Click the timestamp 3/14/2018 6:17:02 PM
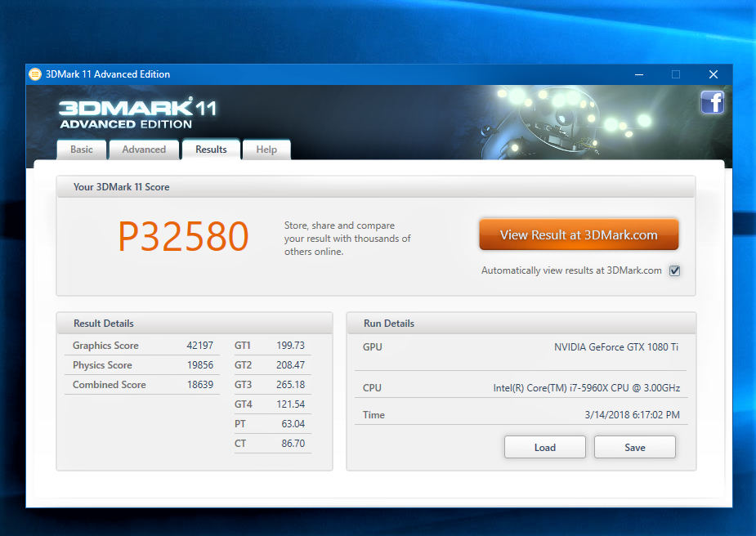The height and width of the screenshot is (536, 756). tap(632, 415)
